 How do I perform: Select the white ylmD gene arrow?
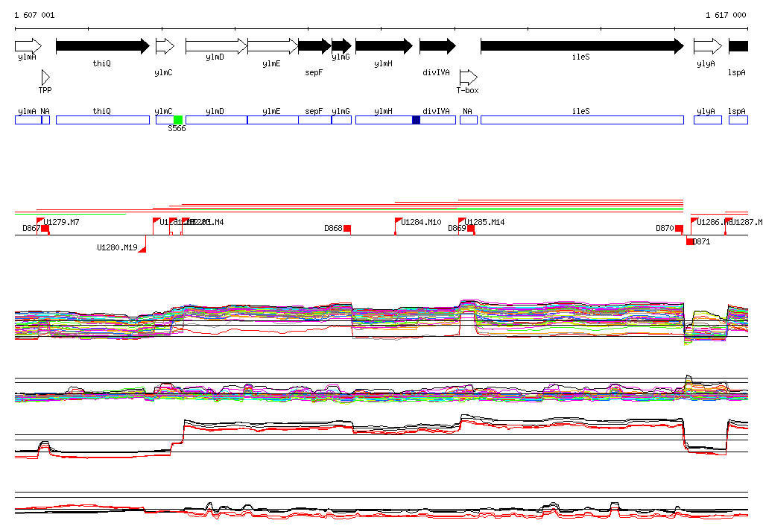(217, 46)
